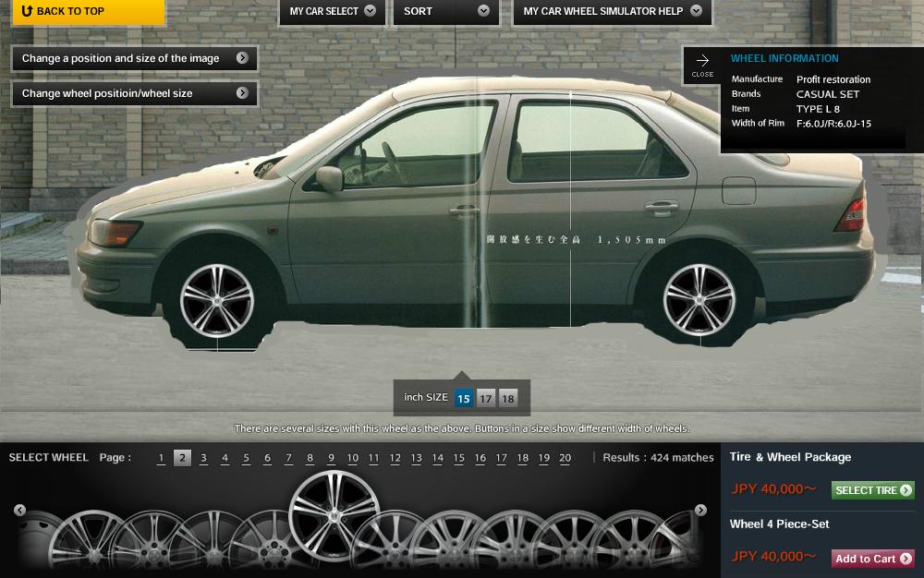Click the wheel carousel left arrow
924x578 pixels.
(20, 511)
